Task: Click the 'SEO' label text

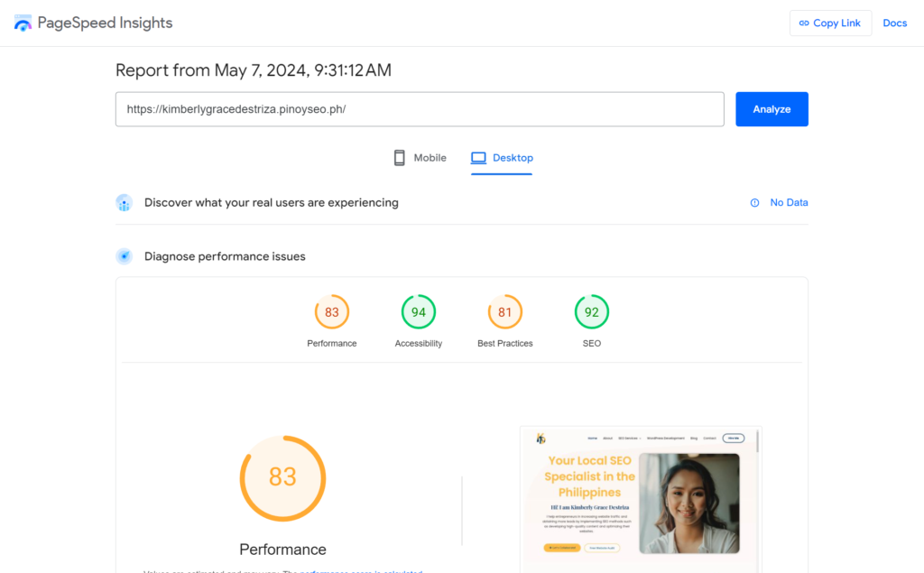Action: [592, 343]
